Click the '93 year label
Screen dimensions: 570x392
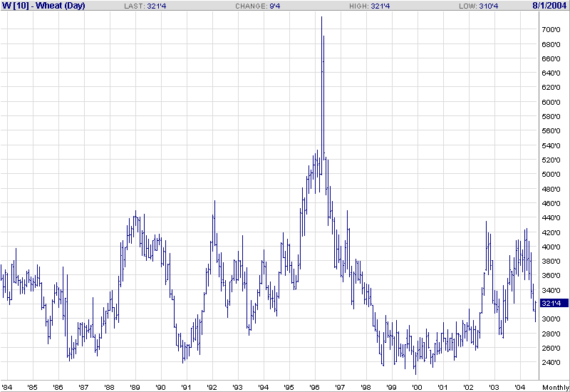click(x=237, y=387)
